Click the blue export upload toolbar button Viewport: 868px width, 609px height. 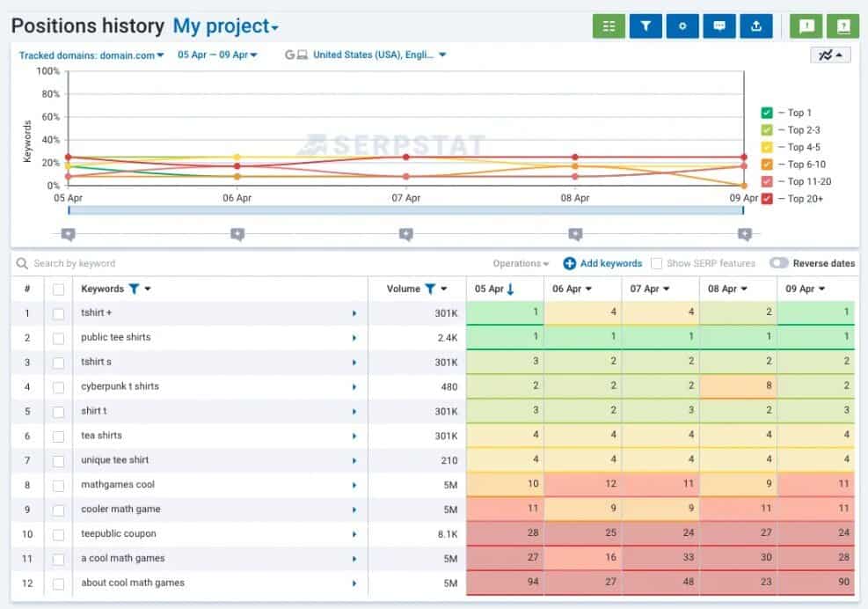coord(756,26)
